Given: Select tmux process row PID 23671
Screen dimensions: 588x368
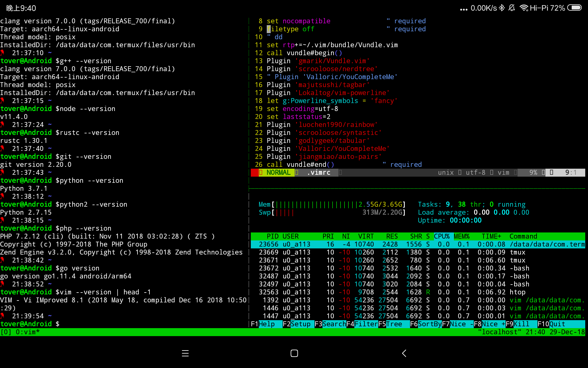Looking at the screenshot, I should point(418,260).
